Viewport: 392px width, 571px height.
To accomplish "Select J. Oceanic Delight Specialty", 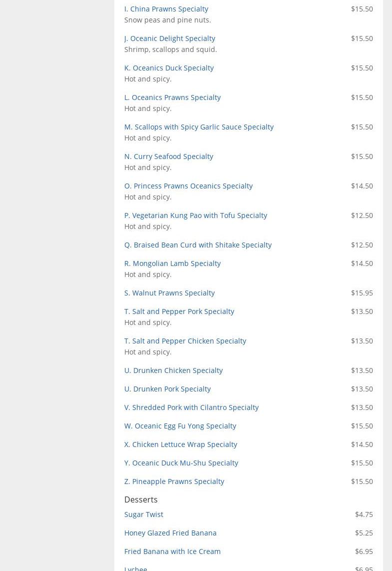I will (169, 38).
